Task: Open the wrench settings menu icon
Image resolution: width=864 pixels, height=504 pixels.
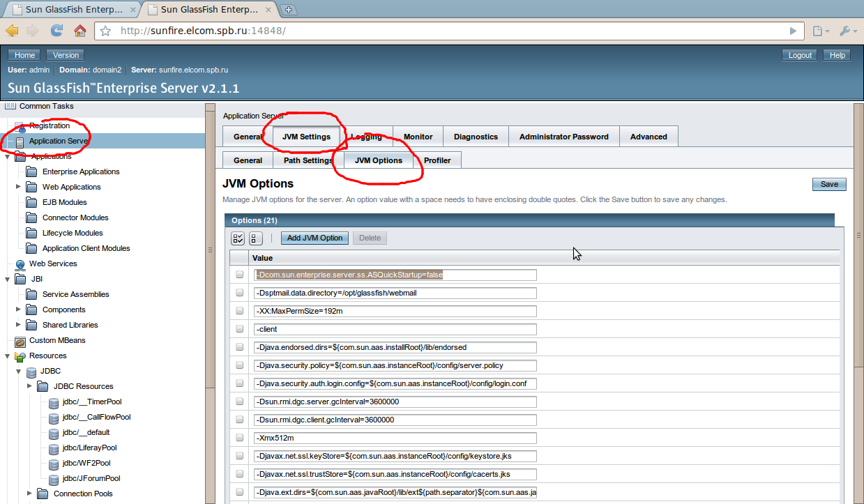Action: pos(846,31)
